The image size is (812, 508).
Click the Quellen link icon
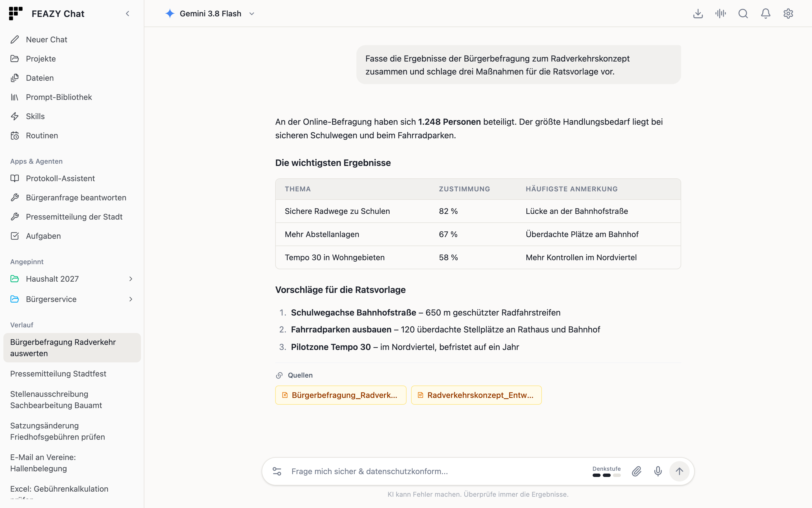279,375
